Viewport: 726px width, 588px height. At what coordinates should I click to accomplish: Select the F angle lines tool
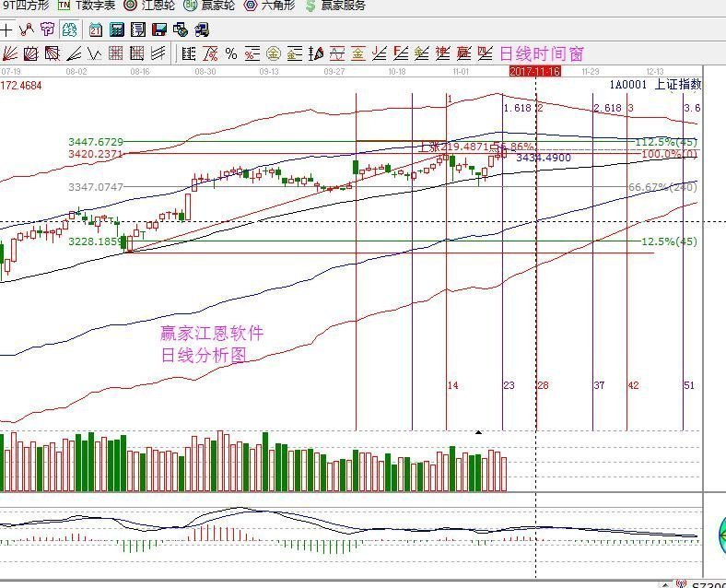tap(401, 53)
